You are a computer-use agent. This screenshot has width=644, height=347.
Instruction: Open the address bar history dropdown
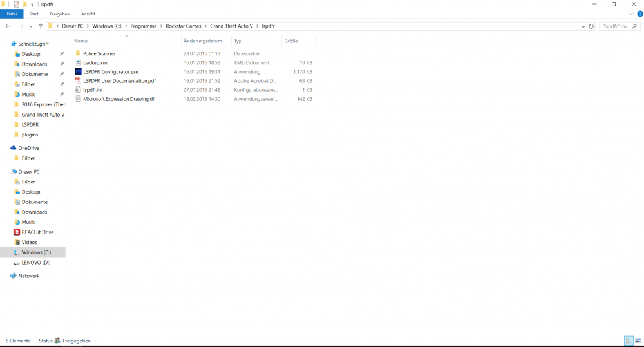(x=583, y=26)
